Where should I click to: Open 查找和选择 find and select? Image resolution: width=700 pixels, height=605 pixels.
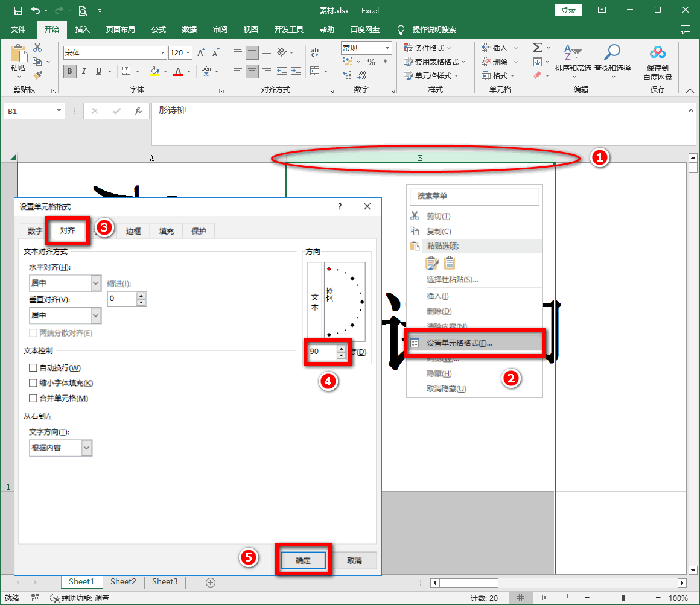[x=612, y=60]
